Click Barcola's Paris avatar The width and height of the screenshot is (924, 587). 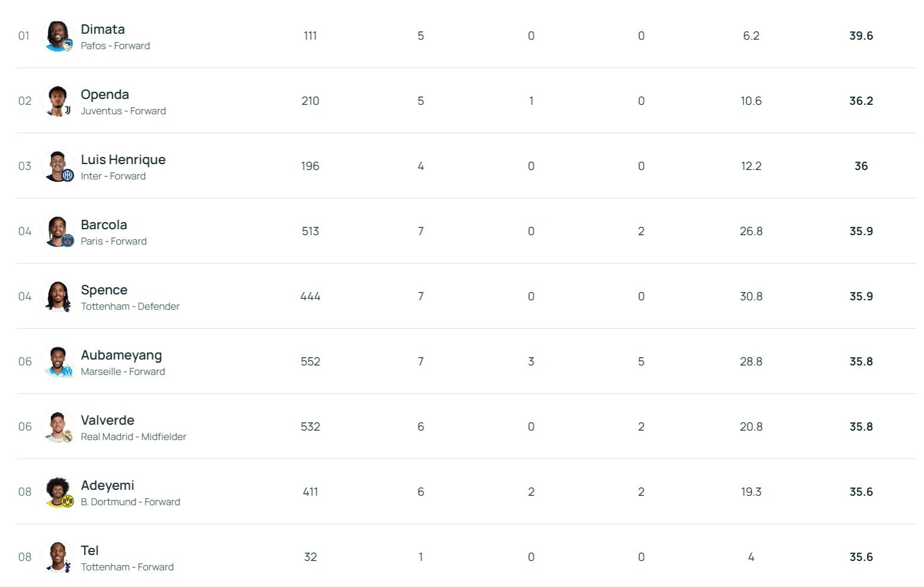(x=58, y=231)
